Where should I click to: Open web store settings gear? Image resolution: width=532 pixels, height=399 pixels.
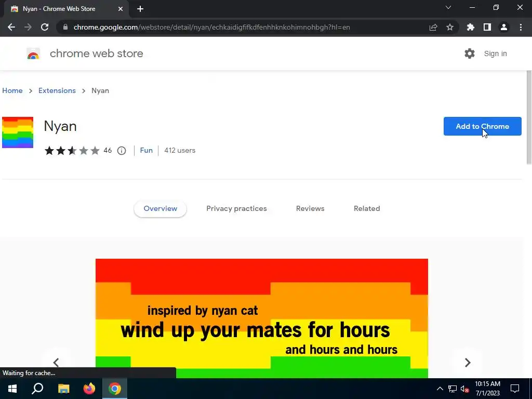coord(470,54)
